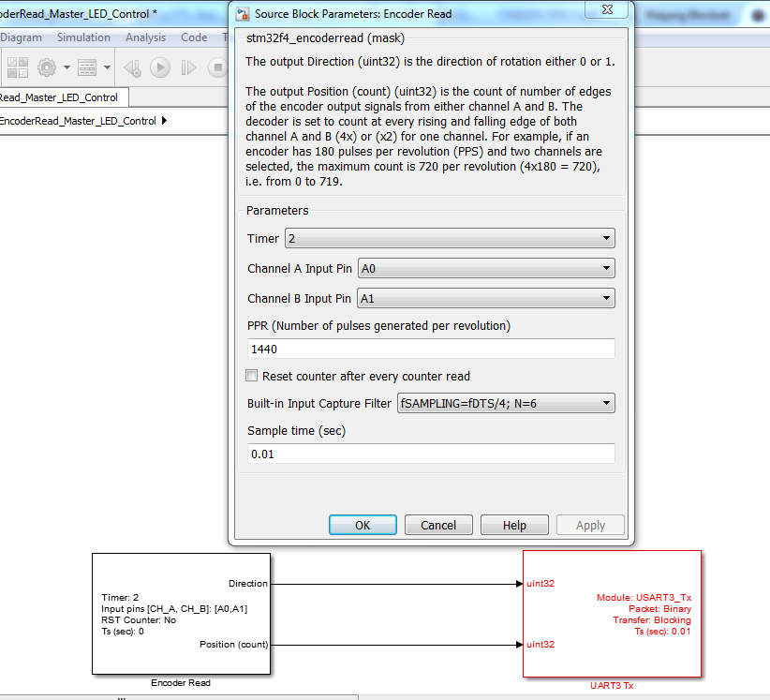
Task: Open the Model Explorer toolbar icon
Action: [87, 67]
